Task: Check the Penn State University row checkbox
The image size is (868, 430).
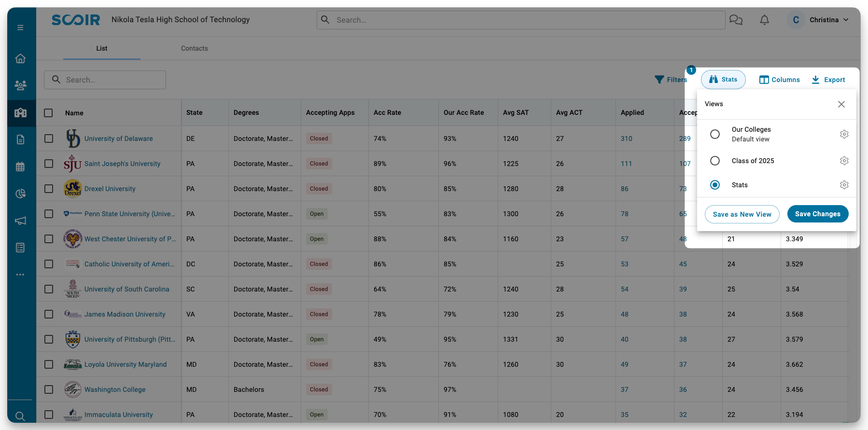Action: click(49, 214)
